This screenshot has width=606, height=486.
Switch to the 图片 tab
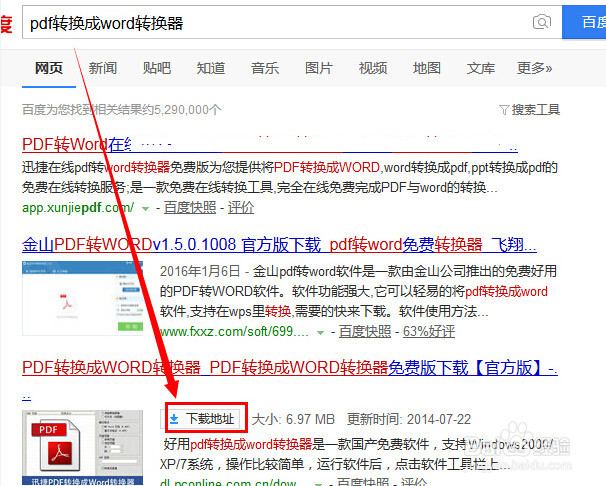(x=319, y=68)
